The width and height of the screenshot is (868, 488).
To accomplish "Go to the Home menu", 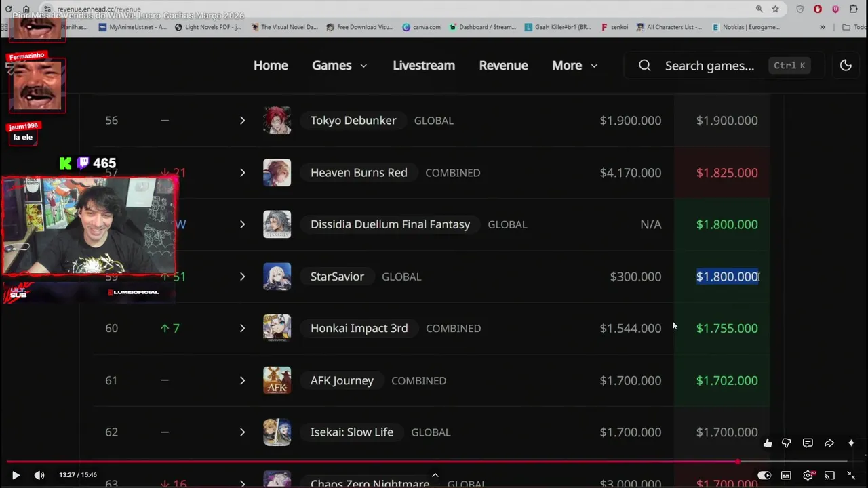I will (x=271, y=66).
